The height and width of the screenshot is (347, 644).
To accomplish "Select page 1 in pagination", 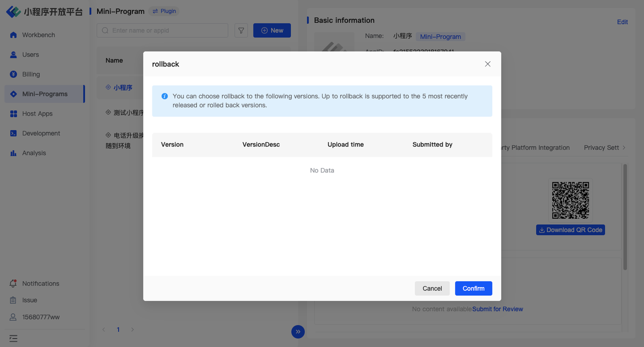I will coord(118,330).
